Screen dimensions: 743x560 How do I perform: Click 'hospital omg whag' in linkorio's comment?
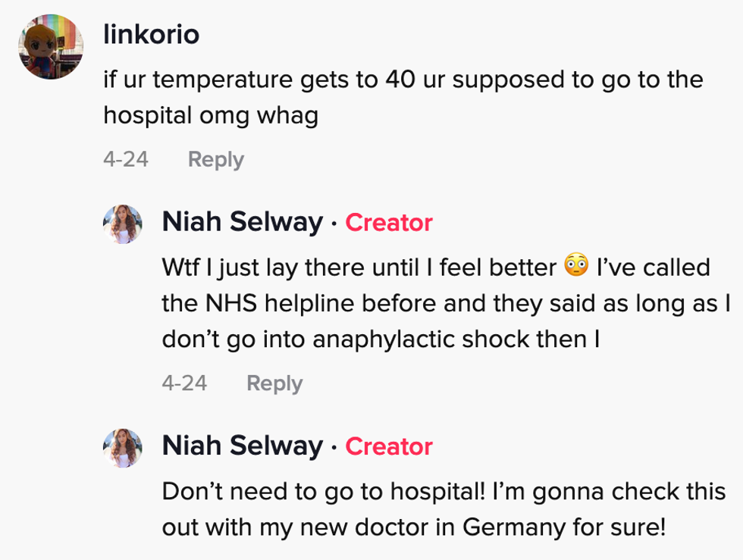tap(211, 117)
